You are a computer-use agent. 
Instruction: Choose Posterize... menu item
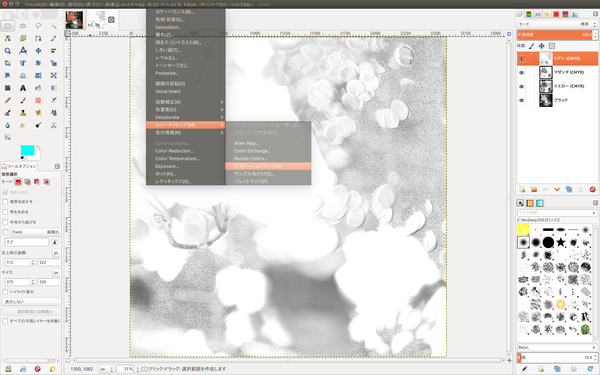point(186,73)
